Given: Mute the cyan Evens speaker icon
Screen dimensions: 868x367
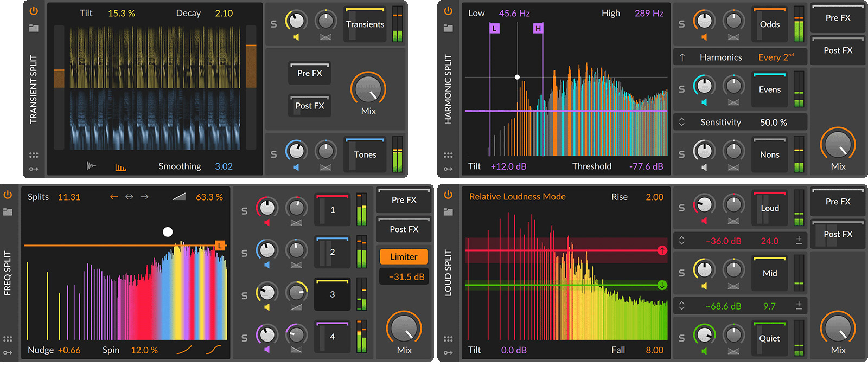Looking at the screenshot, I should click(704, 102).
